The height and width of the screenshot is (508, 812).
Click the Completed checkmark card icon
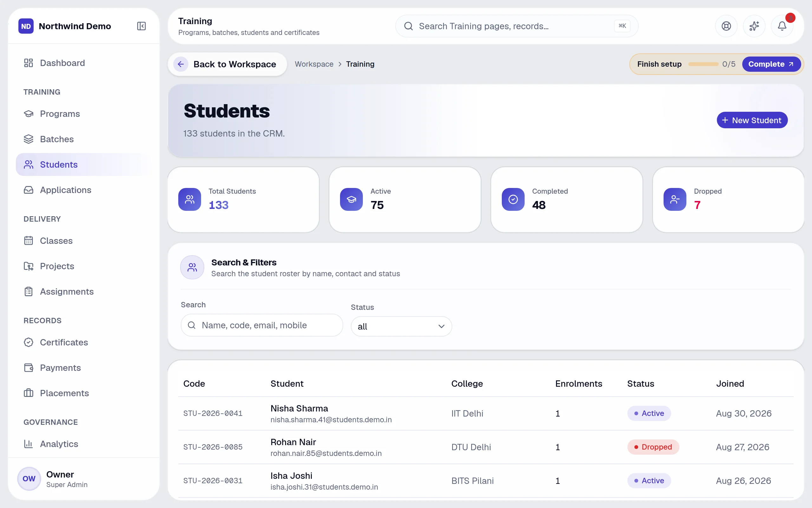click(513, 199)
